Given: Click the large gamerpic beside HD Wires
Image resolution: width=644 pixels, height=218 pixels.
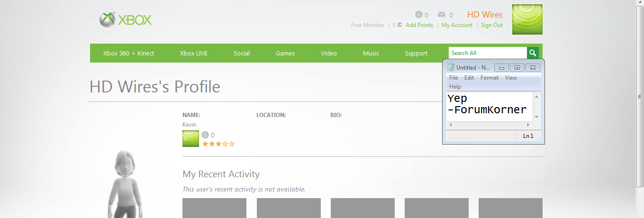Looking at the screenshot, I should (527, 19).
